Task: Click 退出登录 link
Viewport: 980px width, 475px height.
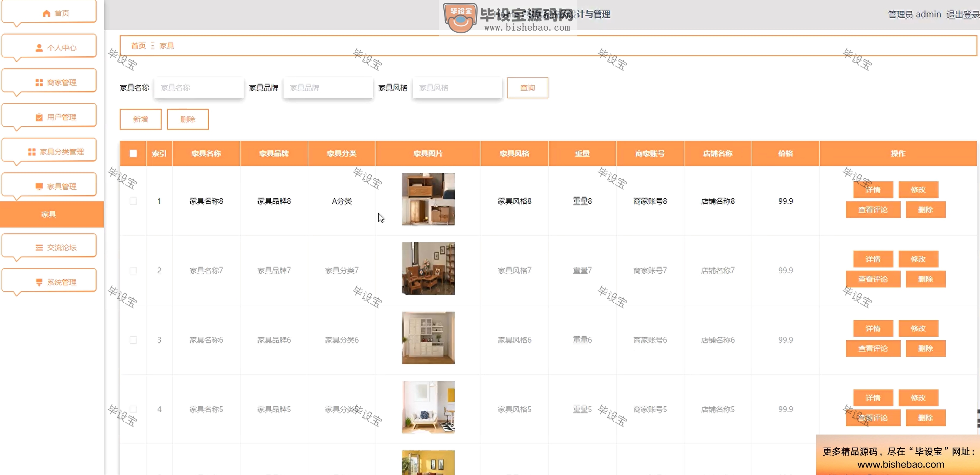Action: [x=963, y=14]
